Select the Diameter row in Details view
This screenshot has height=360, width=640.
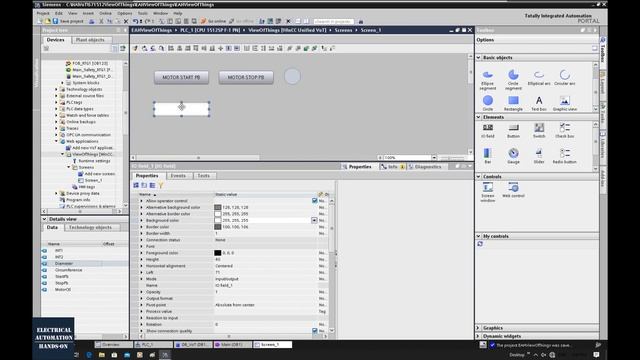tap(84, 264)
